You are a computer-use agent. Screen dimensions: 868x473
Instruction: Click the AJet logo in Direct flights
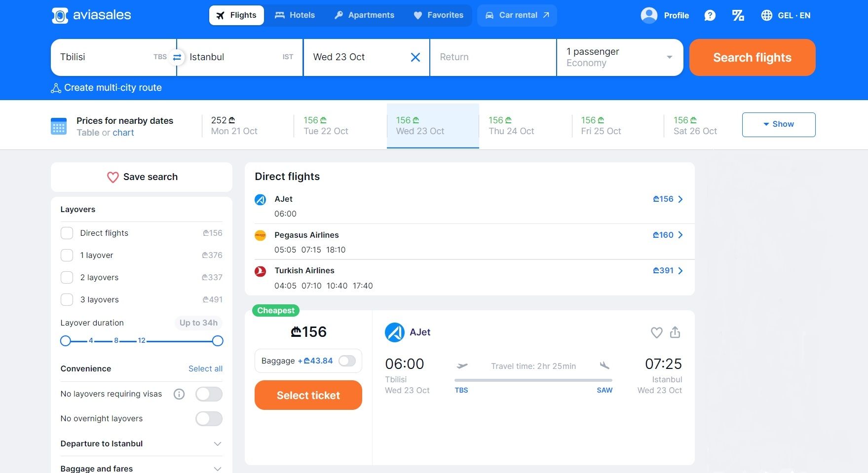tap(260, 199)
